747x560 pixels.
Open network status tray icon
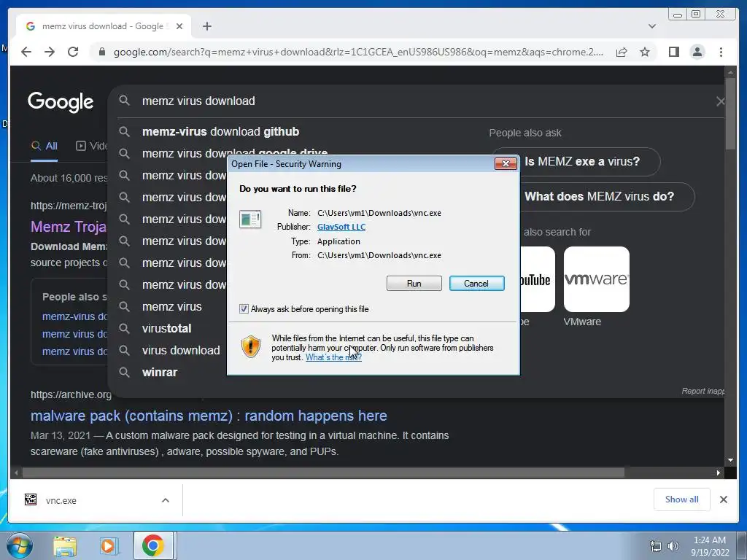(656, 546)
